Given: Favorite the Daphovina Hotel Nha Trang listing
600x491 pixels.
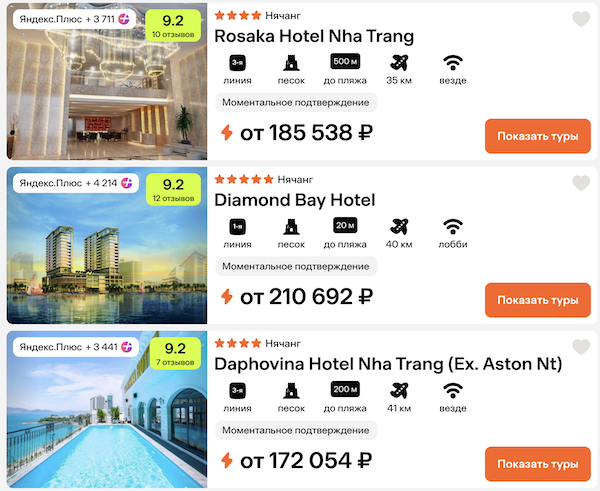Looking at the screenshot, I should [581, 346].
